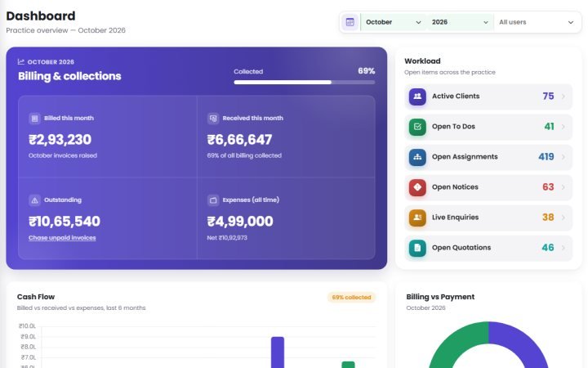Click the Open Quotations count 46

[548, 248]
